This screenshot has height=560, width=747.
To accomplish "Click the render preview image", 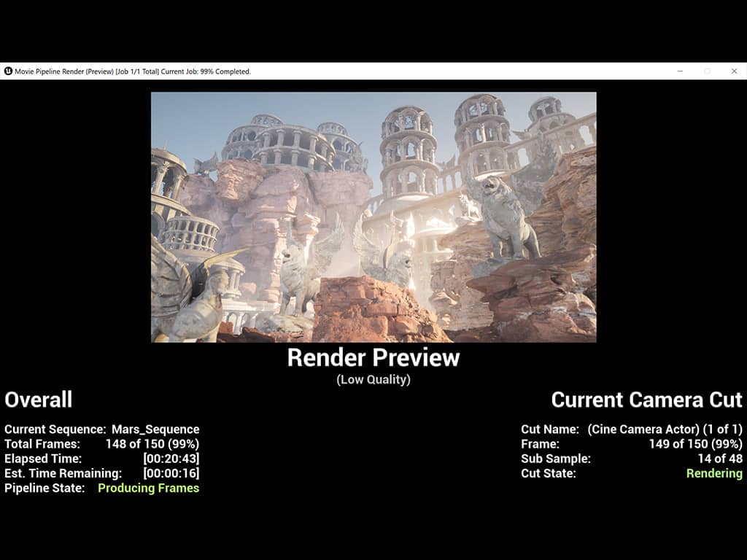I will 373,217.
